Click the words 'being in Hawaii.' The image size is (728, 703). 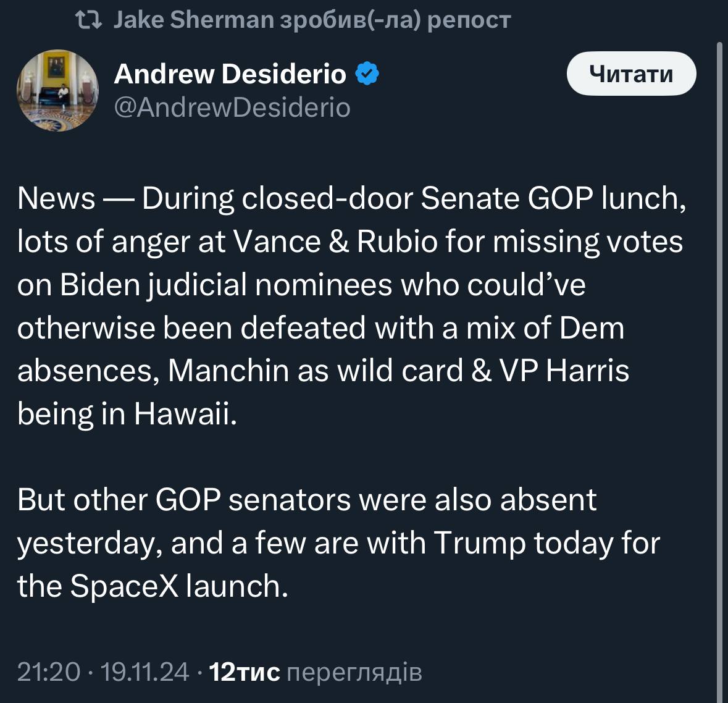127,413
